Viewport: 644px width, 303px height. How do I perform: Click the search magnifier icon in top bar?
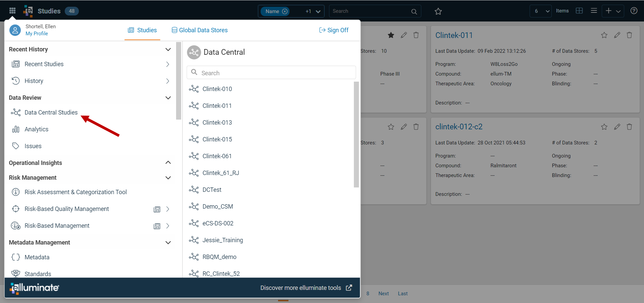click(x=414, y=11)
